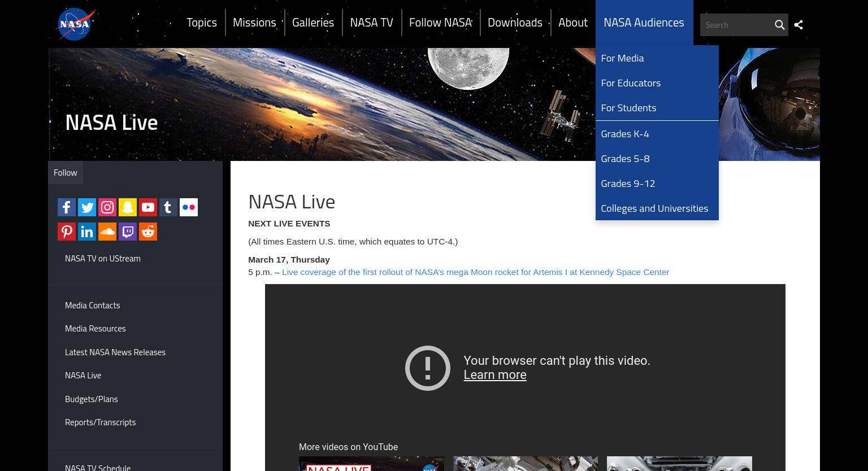Open NASA's Tumblr icon
This screenshot has width=868, height=471.
pos(168,207)
